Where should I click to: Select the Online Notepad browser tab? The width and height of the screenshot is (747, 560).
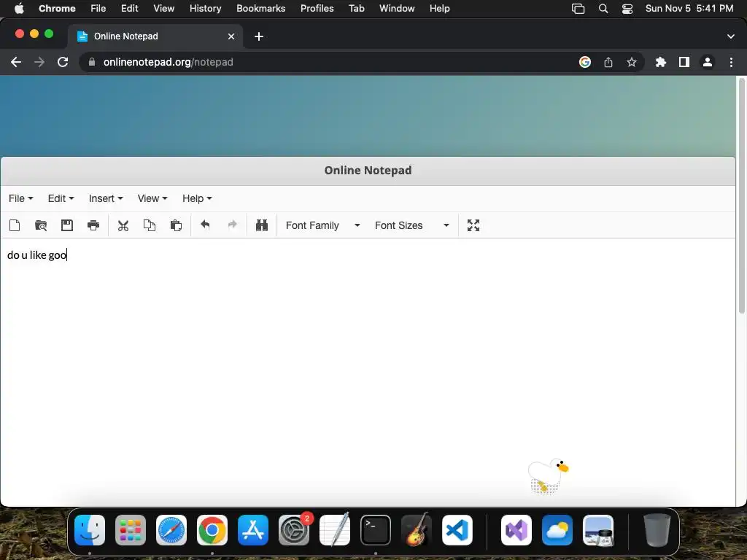click(155, 36)
